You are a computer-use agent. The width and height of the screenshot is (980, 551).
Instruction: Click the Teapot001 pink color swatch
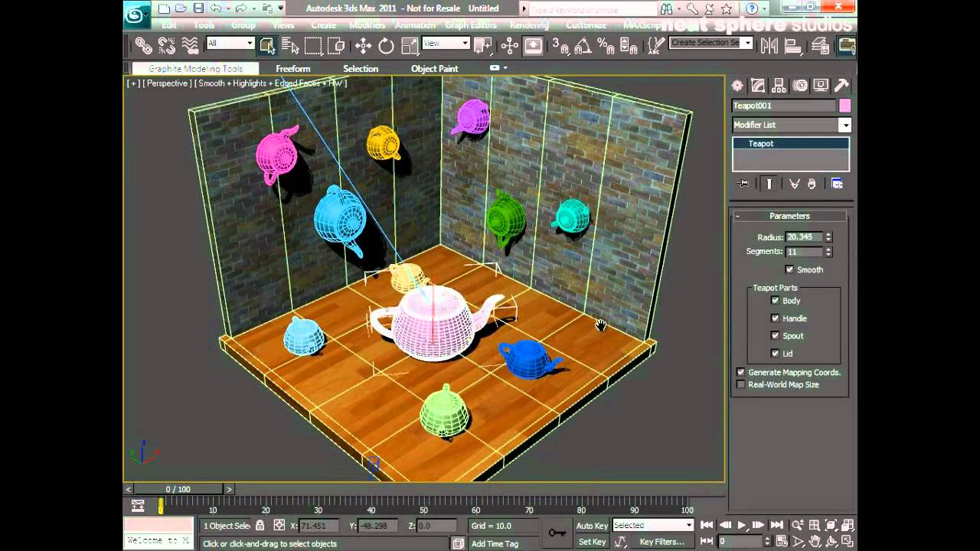point(844,106)
